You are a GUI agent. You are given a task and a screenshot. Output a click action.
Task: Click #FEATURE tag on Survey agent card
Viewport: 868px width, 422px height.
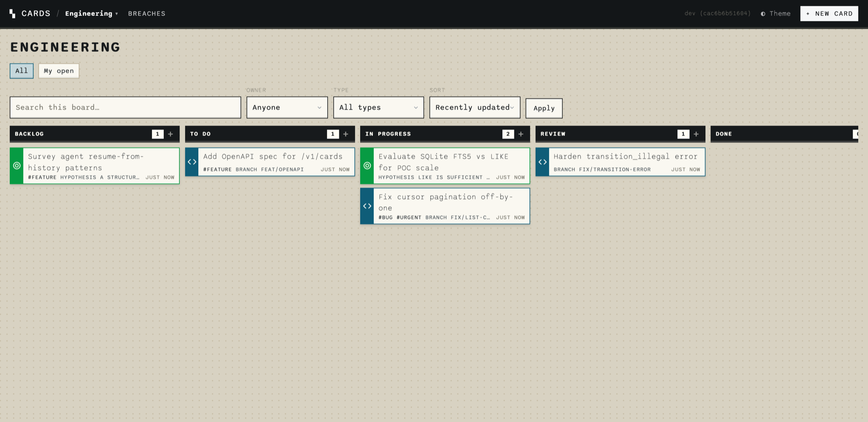pos(42,177)
